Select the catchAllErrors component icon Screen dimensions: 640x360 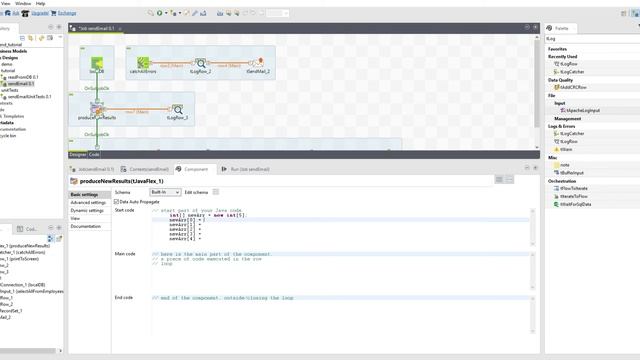(143, 62)
